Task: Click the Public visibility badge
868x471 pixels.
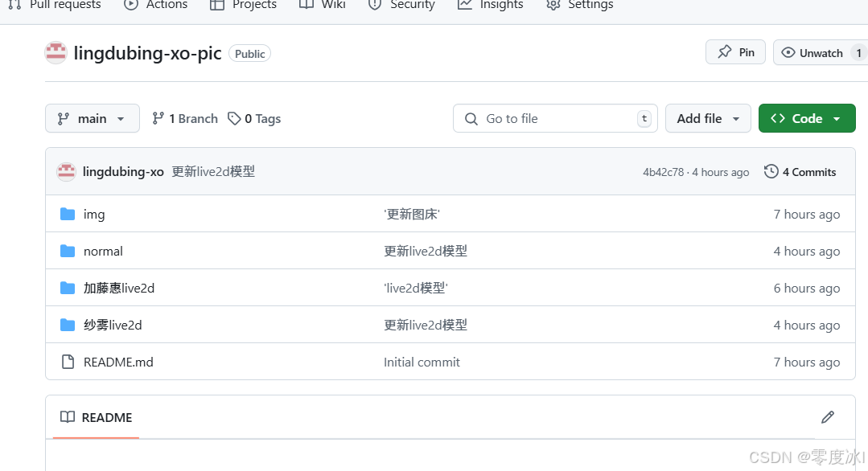Action: pos(249,54)
